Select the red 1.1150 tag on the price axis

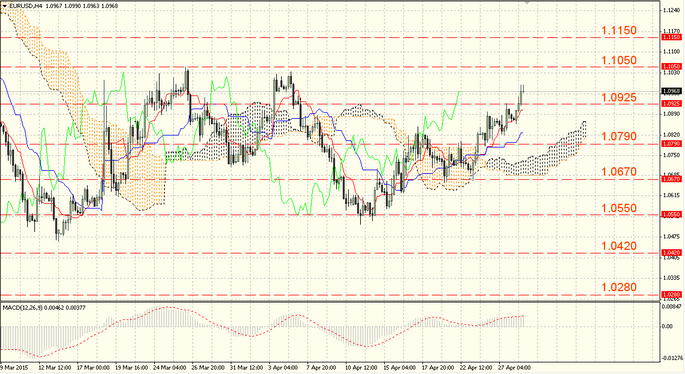671,38
